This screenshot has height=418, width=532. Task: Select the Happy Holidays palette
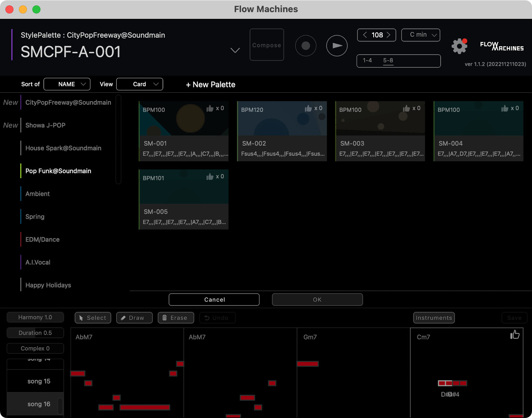(x=48, y=285)
